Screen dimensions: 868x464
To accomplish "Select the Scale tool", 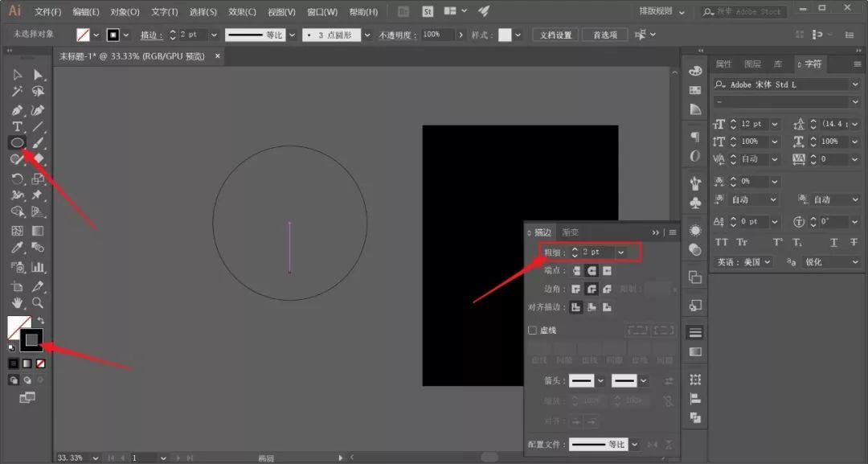I will click(38, 179).
